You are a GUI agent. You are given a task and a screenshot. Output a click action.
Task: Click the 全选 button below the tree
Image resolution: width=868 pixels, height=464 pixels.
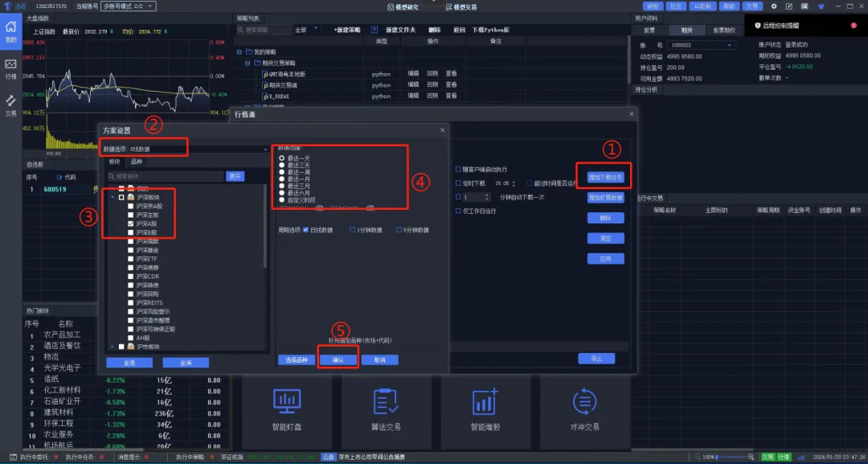click(129, 363)
